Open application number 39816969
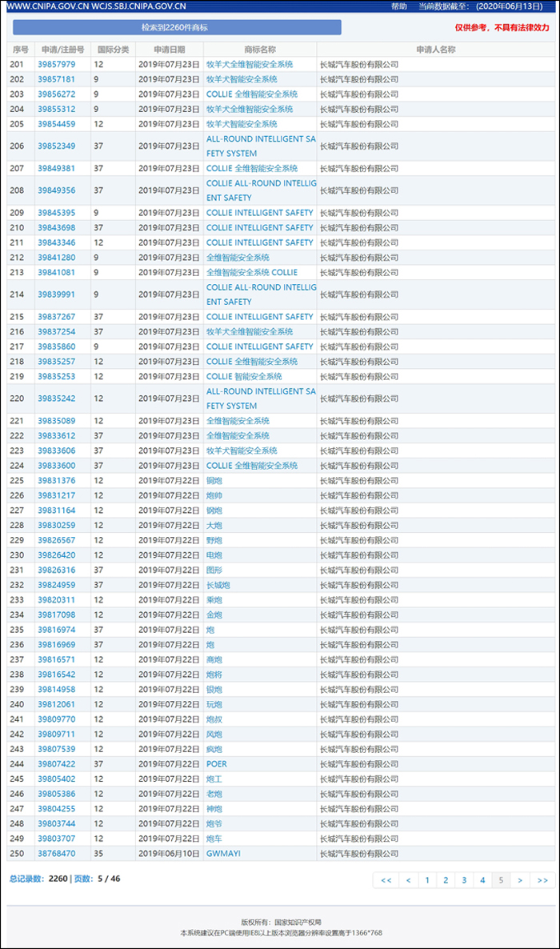 [x=56, y=645]
